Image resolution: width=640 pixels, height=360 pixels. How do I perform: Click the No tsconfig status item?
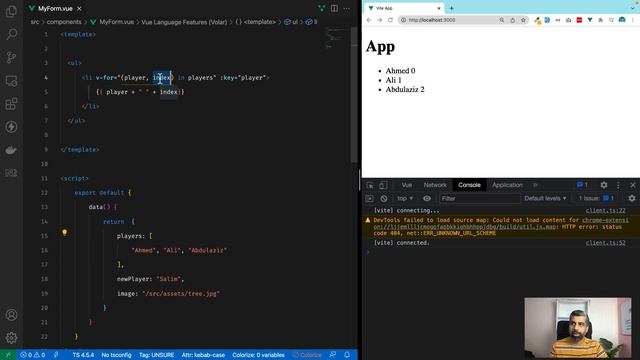pyautogui.click(x=116, y=355)
